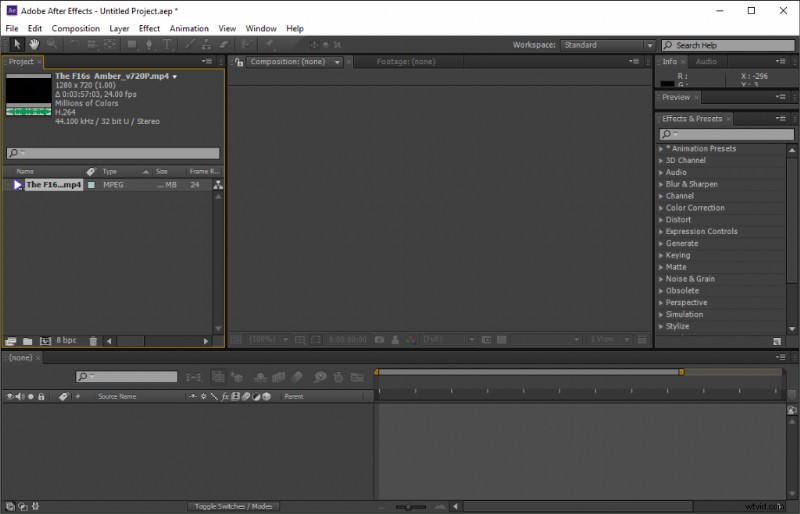Open the File menu
The width and height of the screenshot is (800, 514).
click(x=12, y=29)
